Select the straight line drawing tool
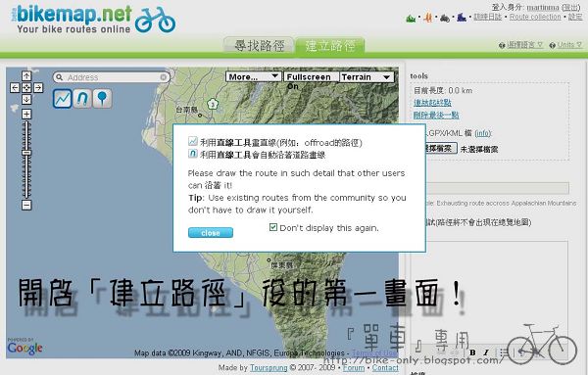588x375 pixels. (x=63, y=99)
